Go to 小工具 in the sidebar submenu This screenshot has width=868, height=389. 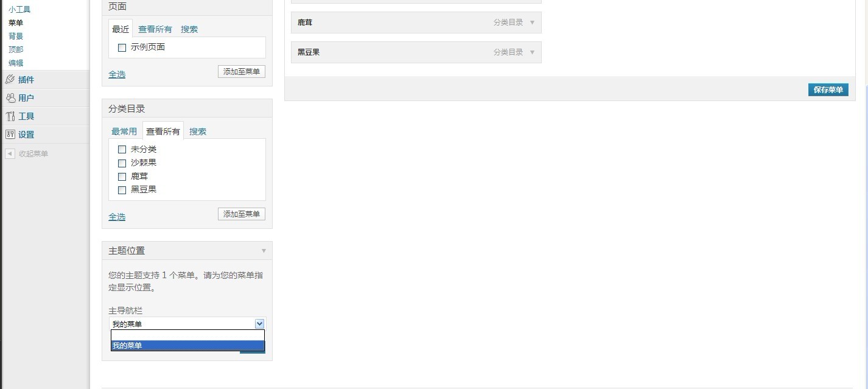[19, 10]
